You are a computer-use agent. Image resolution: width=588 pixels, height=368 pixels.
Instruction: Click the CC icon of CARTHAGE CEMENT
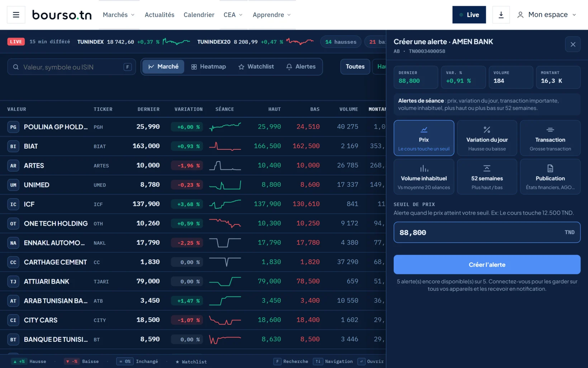13,262
